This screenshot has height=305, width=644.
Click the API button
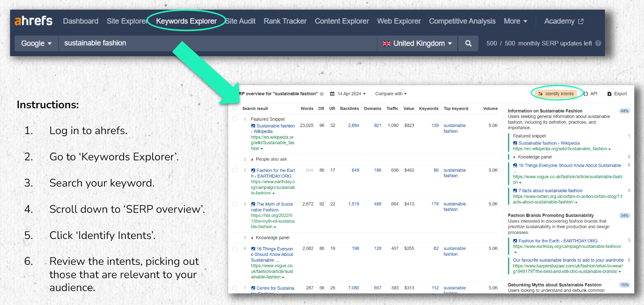(x=591, y=94)
